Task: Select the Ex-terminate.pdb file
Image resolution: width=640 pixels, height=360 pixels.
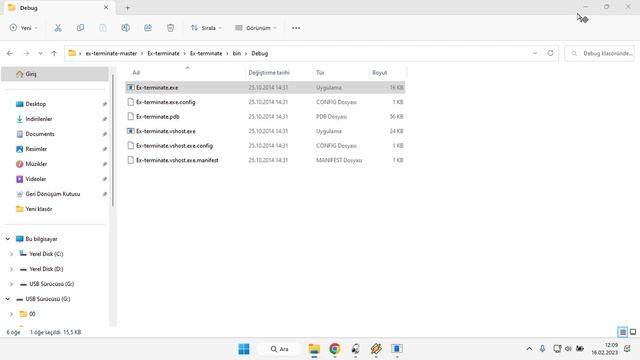Action: tap(265, 117)
